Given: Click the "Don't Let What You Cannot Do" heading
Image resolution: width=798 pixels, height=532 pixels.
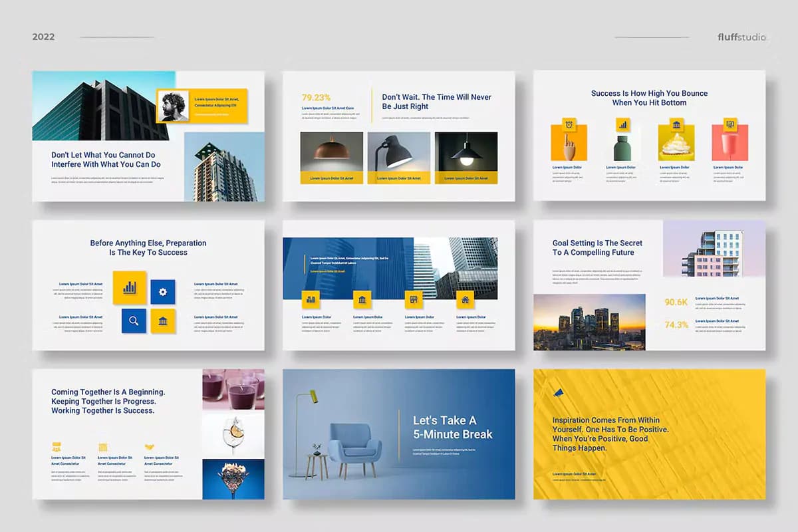Looking at the screenshot, I should (x=103, y=155).
